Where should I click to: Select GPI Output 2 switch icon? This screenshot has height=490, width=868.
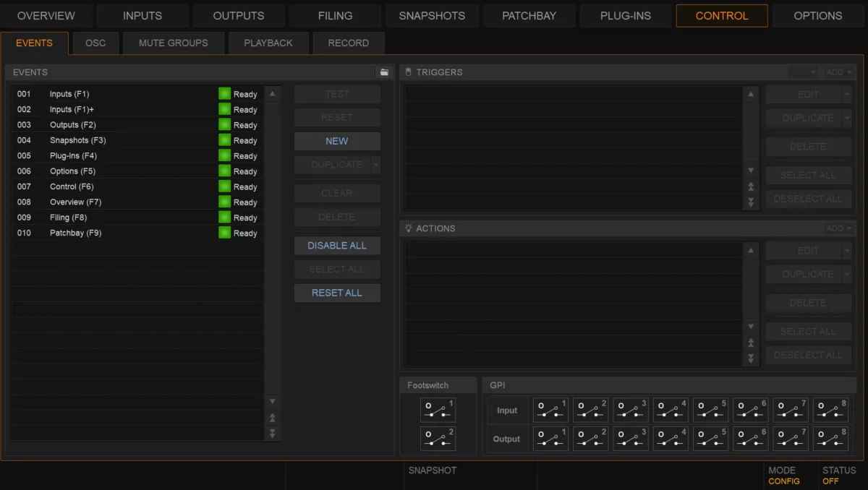coord(590,439)
